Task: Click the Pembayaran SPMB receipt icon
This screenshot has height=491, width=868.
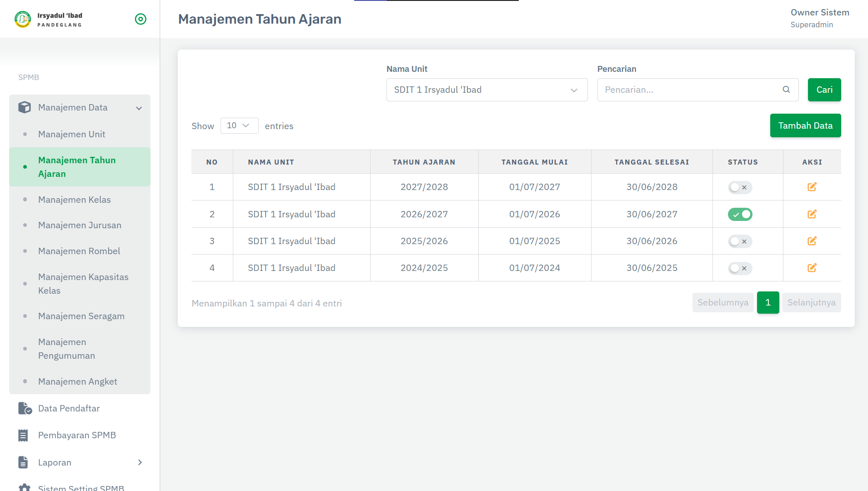Action: (x=23, y=435)
